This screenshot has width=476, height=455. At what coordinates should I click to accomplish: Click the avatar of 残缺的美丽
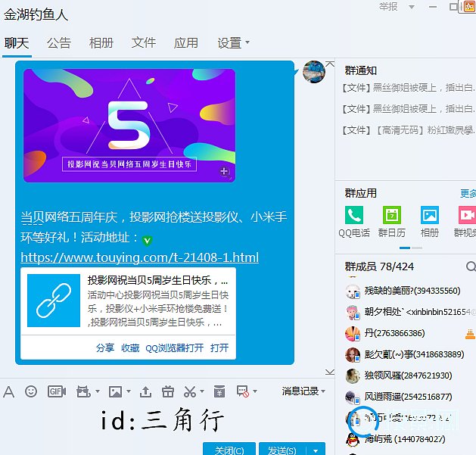pos(353,291)
